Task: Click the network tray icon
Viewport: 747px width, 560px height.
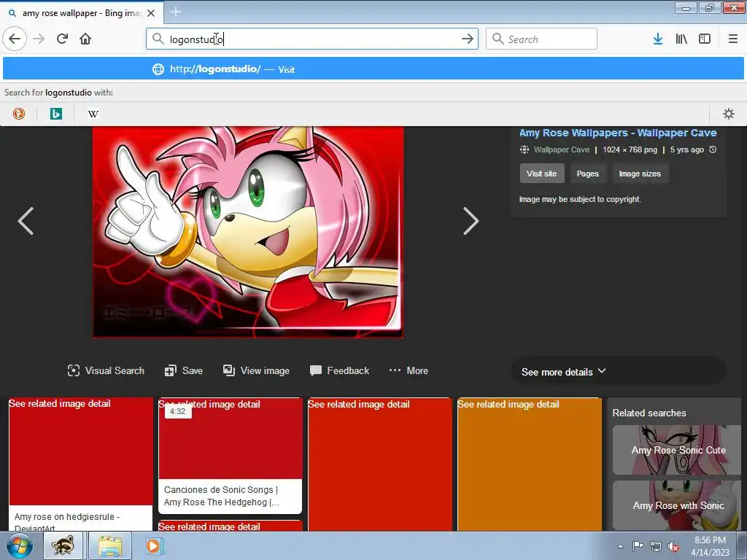Action: 656,546
